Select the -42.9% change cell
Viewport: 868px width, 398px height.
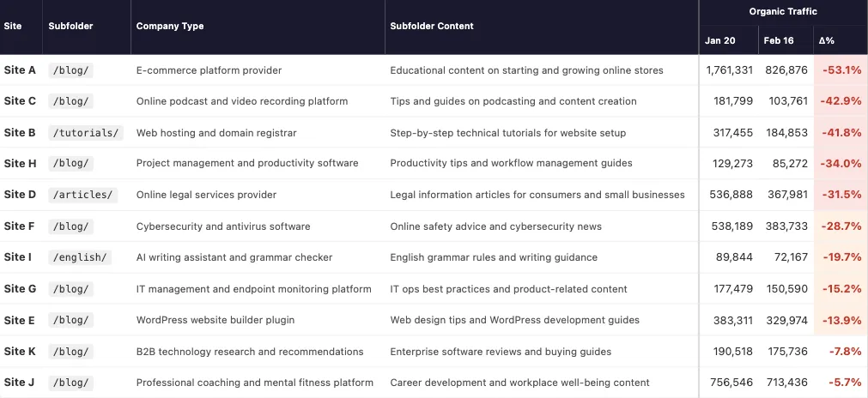(x=841, y=101)
